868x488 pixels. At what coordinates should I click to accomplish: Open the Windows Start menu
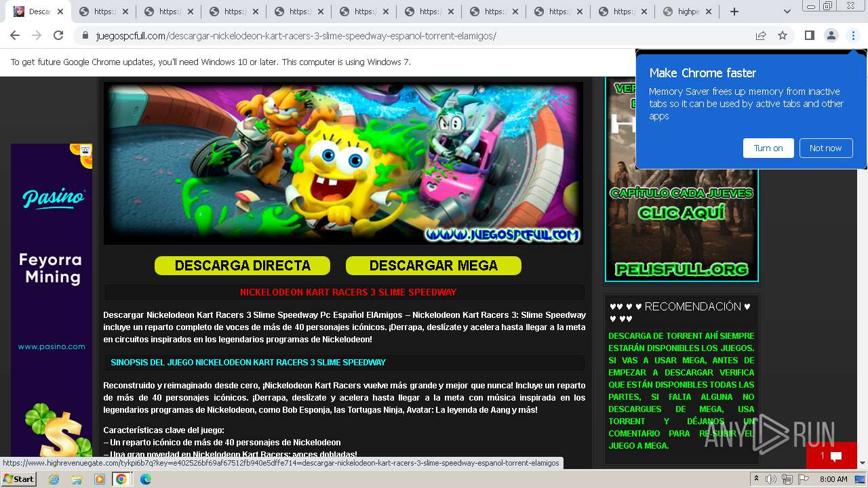18,479
